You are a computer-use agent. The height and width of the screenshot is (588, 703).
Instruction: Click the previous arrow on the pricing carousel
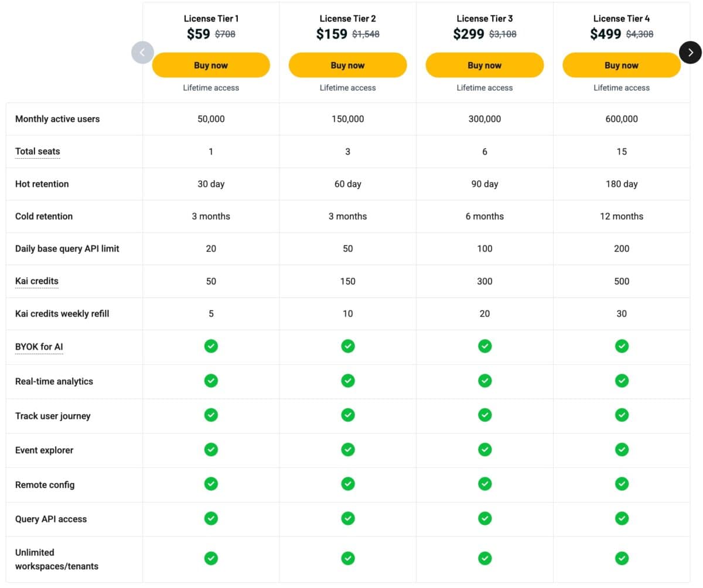pyautogui.click(x=142, y=52)
